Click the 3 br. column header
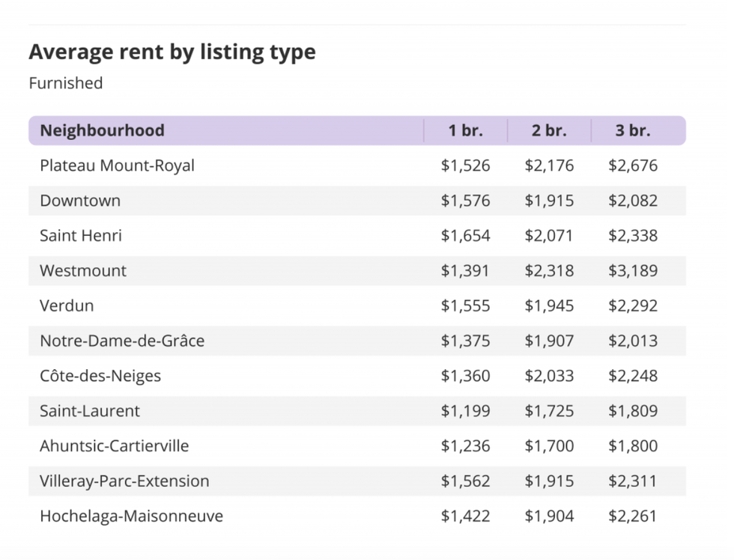The image size is (734, 560). pyautogui.click(x=633, y=130)
